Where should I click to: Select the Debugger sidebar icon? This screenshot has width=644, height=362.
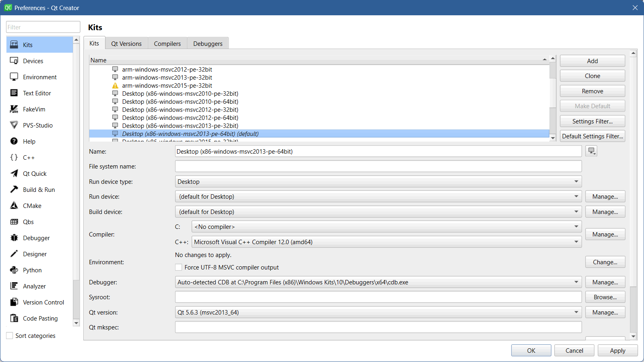point(14,238)
